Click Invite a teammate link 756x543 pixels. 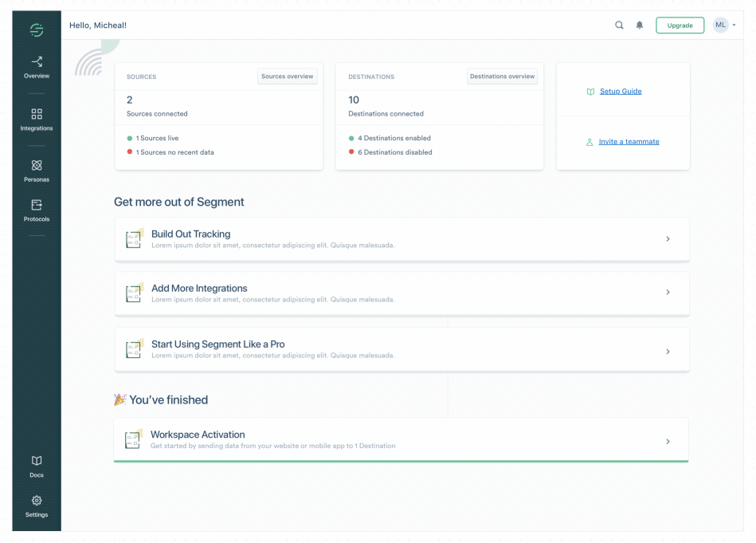(629, 141)
